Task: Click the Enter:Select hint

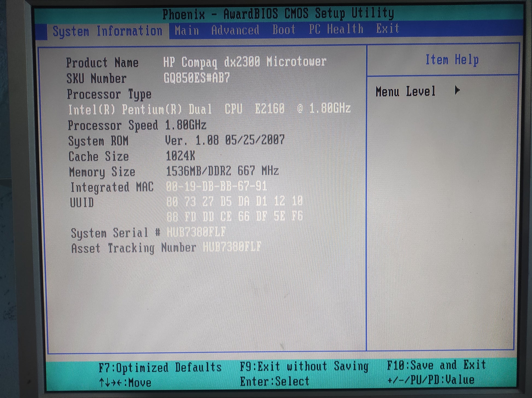Action: pos(274,381)
